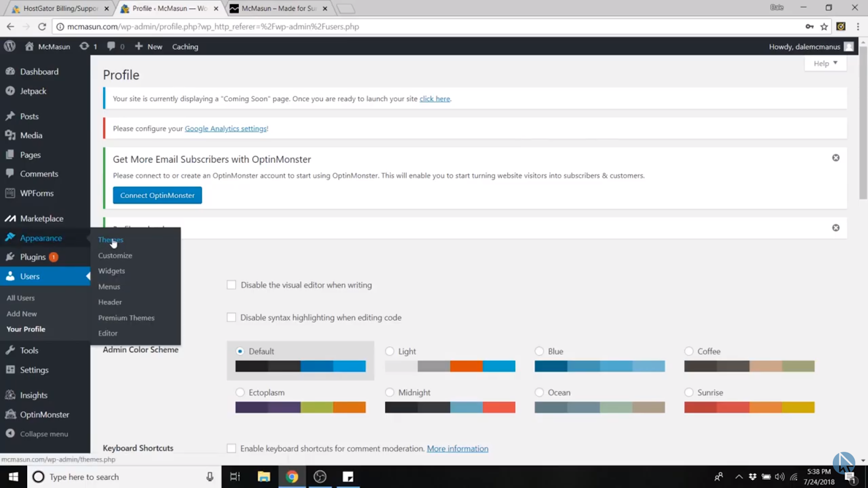868x488 pixels.
Task: Open Menus in the Appearance submenu
Action: coord(109,287)
